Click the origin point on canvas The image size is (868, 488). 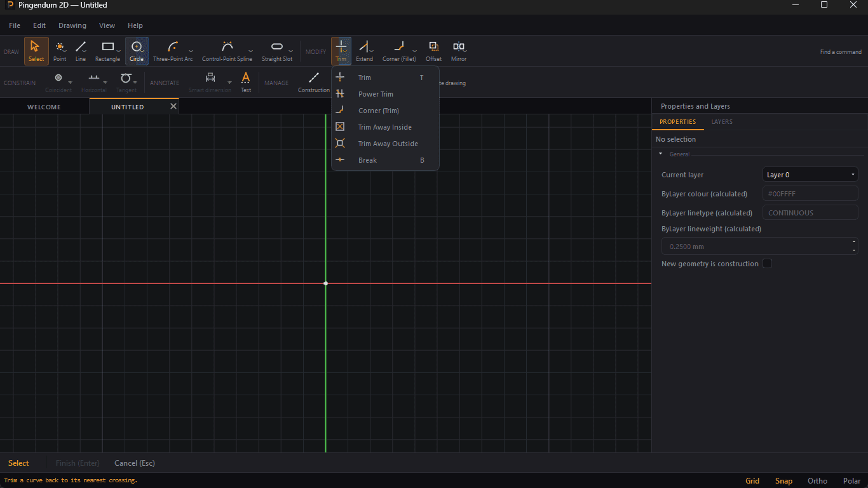325,283
